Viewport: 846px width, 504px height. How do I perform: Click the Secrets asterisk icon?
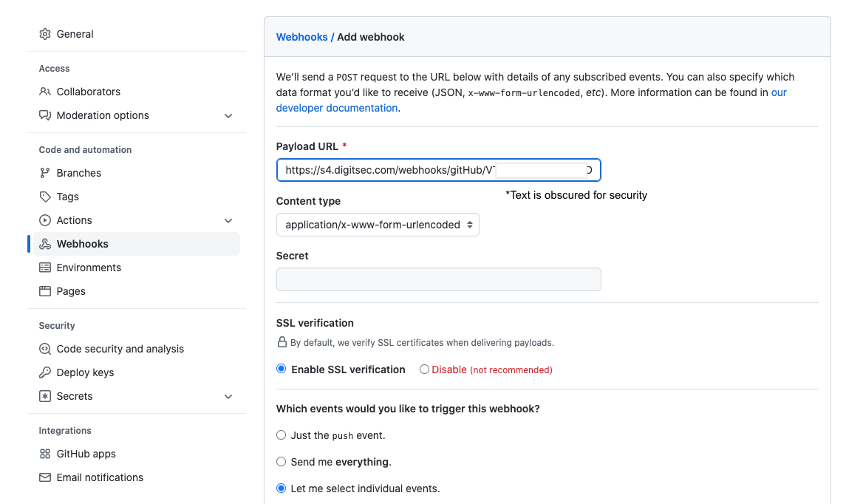pyautogui.click(x=45, y=396)
